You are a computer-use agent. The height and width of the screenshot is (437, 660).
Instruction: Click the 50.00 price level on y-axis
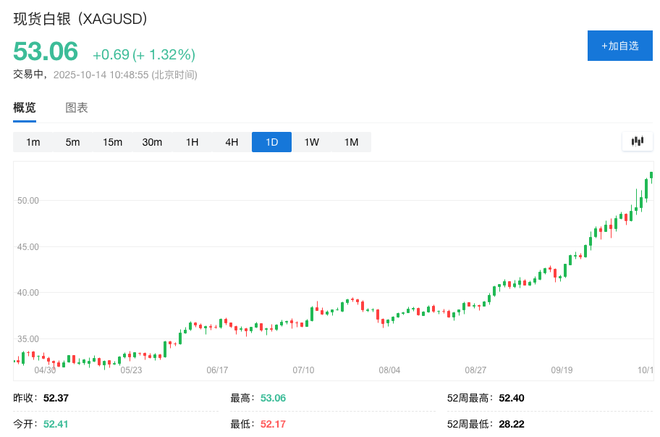(x=28, y=201)
